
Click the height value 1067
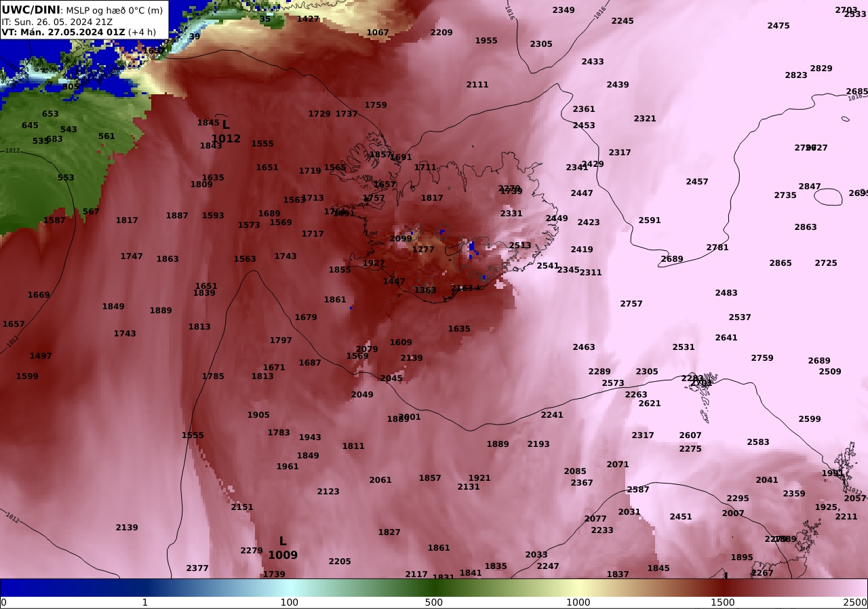378,33
